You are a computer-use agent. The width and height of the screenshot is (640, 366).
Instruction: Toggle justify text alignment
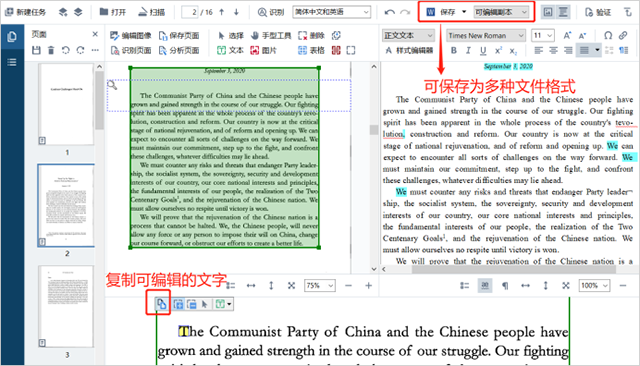tap(584, 50)
